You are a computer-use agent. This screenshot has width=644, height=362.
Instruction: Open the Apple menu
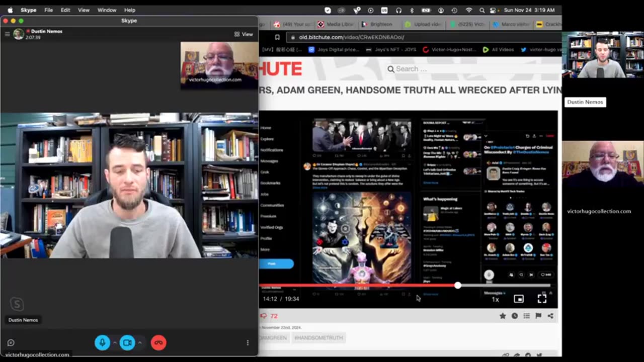tap(10, 10)
